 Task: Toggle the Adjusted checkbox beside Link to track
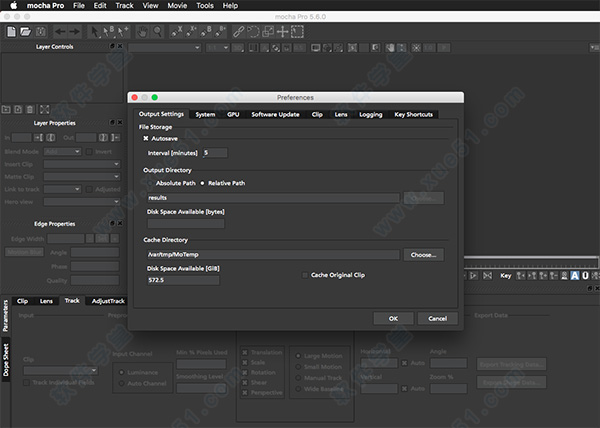click(x=89, y=189)
